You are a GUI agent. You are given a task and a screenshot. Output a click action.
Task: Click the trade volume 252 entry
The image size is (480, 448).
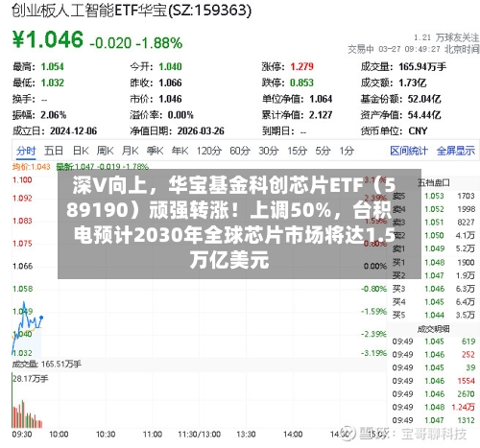coord(468,354)
